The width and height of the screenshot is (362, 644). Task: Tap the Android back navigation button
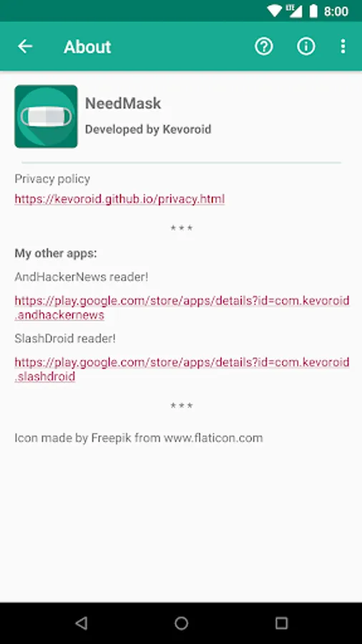[x=82, y=623]
